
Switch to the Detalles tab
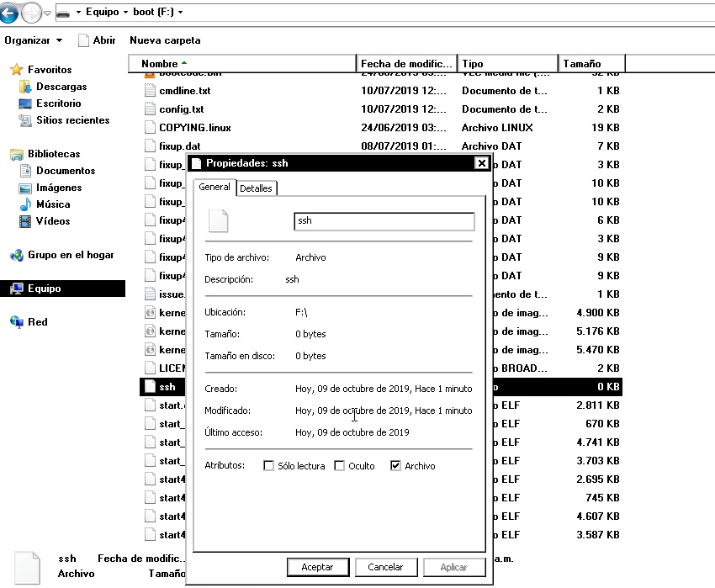pos(256,188)
